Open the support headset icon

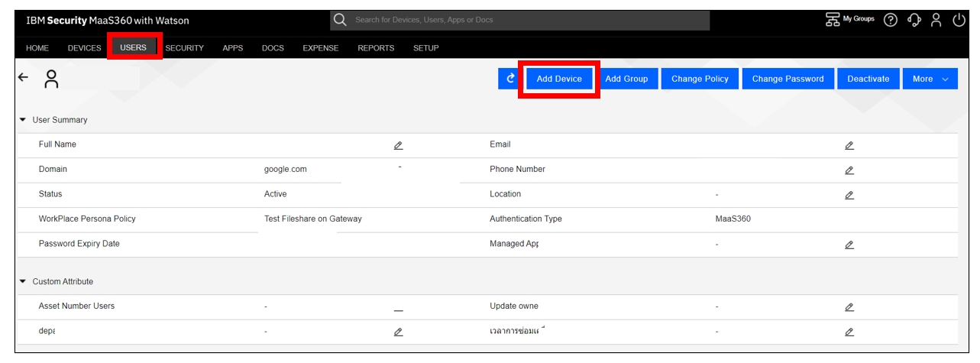click(x=914, y=20)
